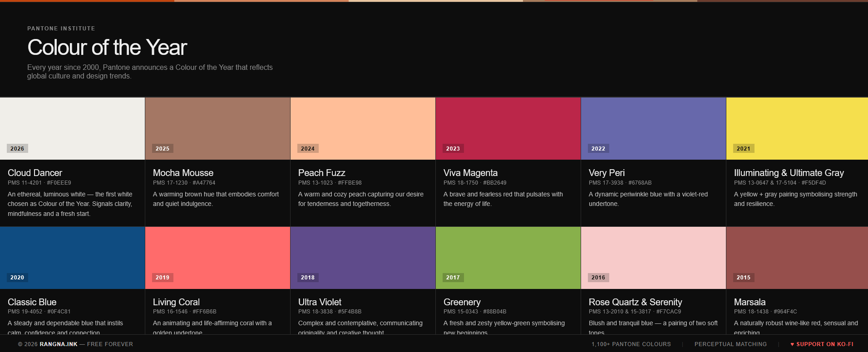This screenshot has width=868, height=352.
Task: Click the Viva Magenta description text
Action: 503,199
